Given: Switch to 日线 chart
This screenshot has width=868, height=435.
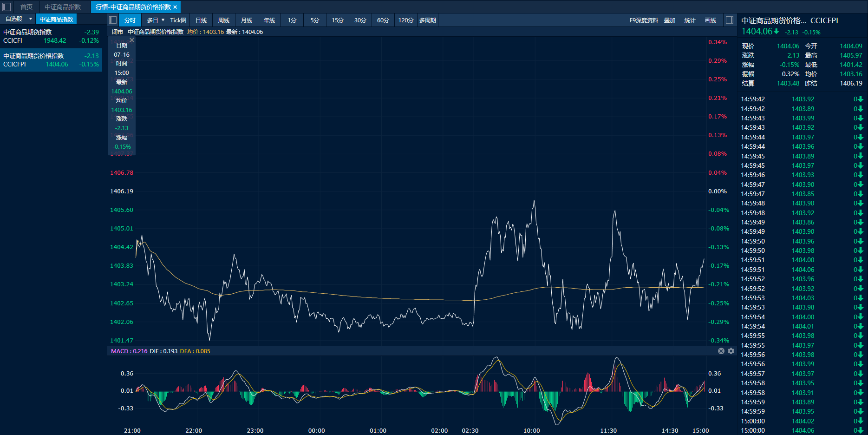Looking at the screenshot, I should click(201, 20).
